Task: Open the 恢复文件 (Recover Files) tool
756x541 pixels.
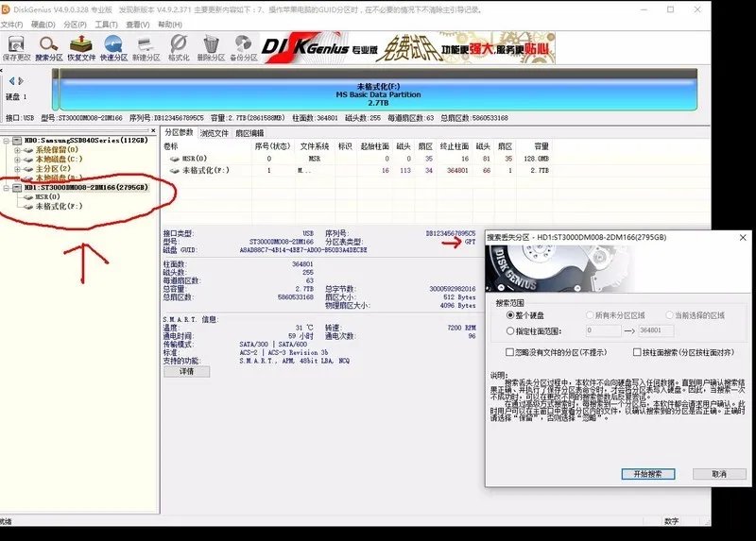Action: pyautogui.click(x=81, y=47)
